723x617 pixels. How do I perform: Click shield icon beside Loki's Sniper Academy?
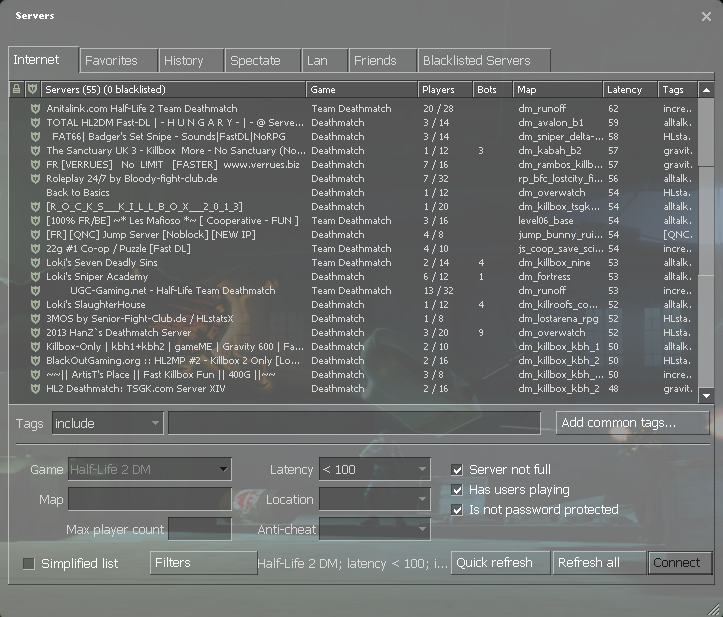tap(34, 277)
